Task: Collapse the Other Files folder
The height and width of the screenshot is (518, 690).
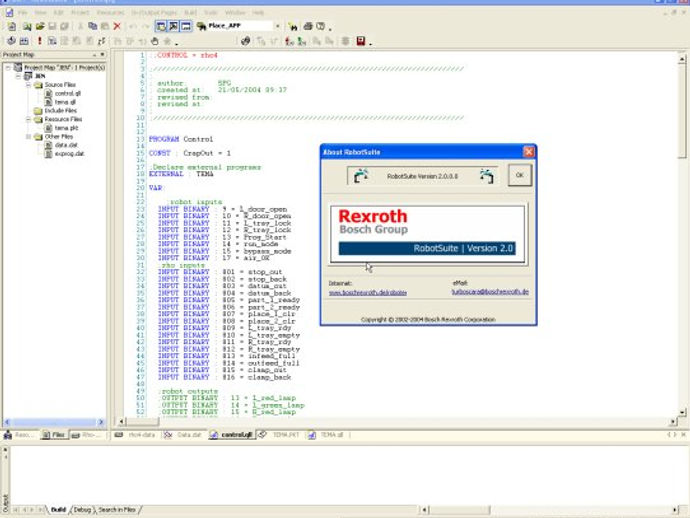Action: click(28, 136)
